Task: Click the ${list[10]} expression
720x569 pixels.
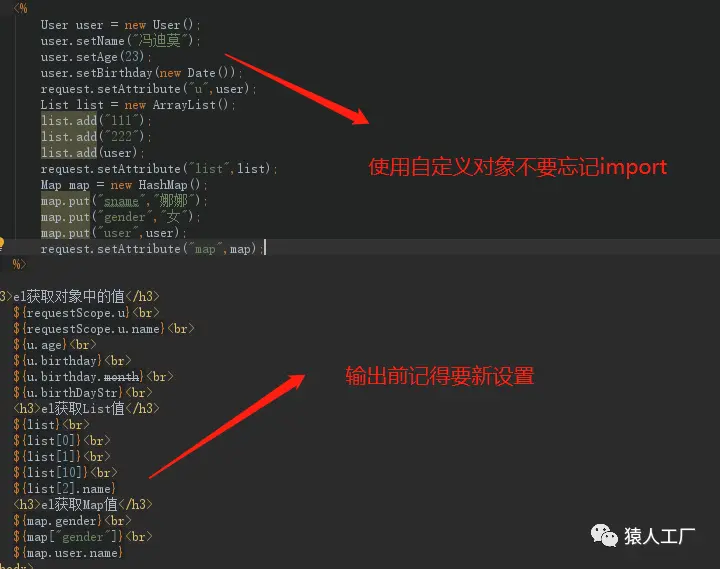Action: [x=51, y=473]
